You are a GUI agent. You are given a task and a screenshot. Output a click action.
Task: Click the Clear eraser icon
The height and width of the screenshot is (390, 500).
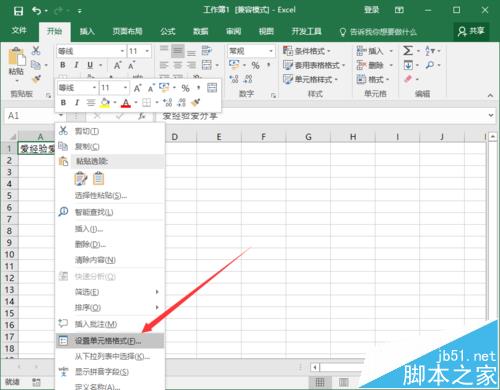(x=408, y=79)
